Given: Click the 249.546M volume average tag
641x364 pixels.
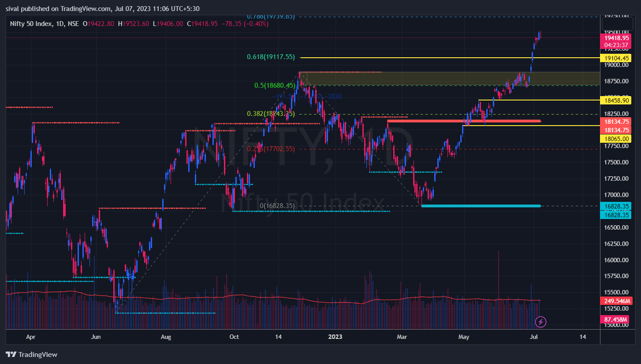Looking at the screenshot, I should click(x=616, y=301).
